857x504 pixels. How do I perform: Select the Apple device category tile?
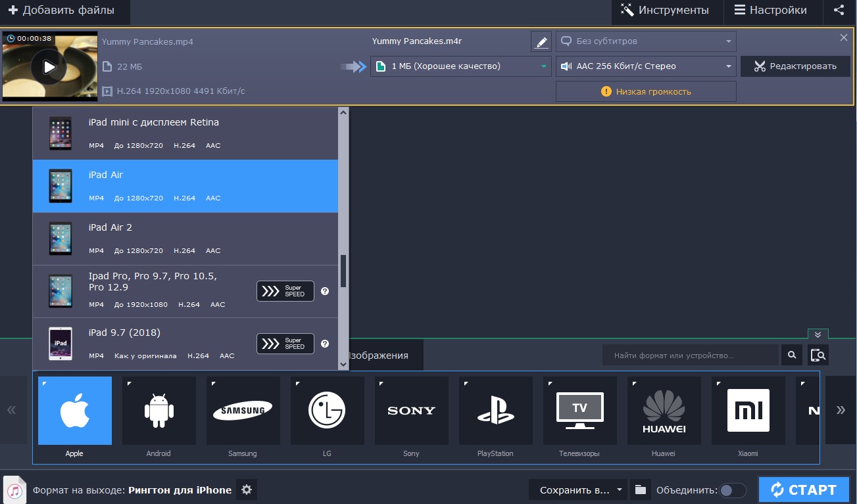(x=74, y=411)
